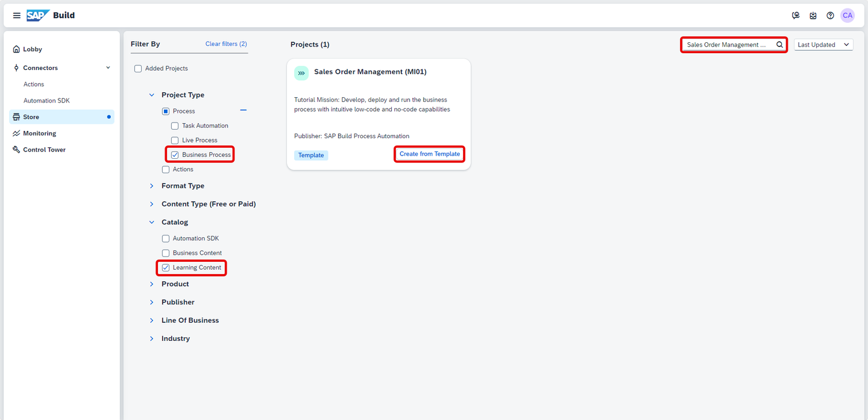Enable the Task Automation checkbox

point(175,126)
